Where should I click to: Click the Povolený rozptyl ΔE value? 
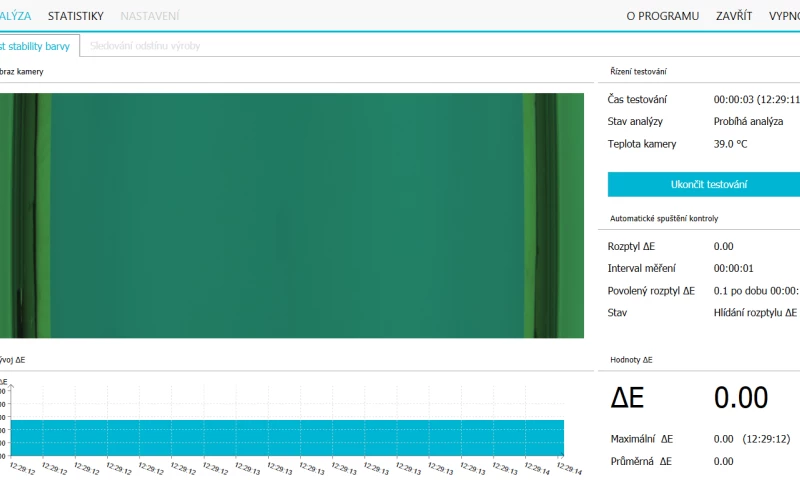(x=755, y=291)
